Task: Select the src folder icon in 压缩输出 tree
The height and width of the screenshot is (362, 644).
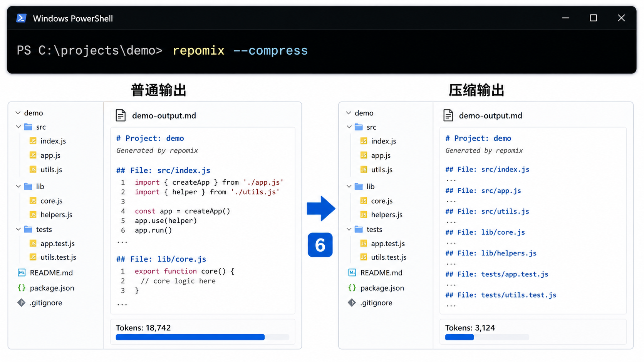Action: pyautogui.click(x=359, y=127)
